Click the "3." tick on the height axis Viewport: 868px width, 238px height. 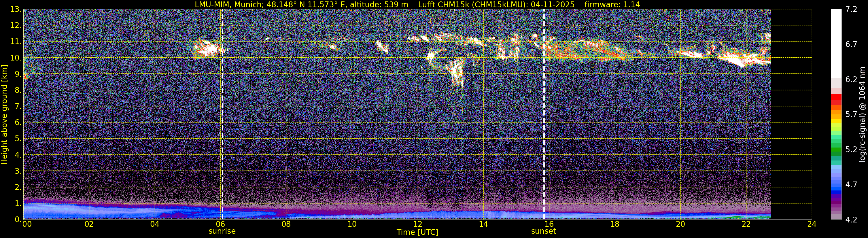point(18,171)
